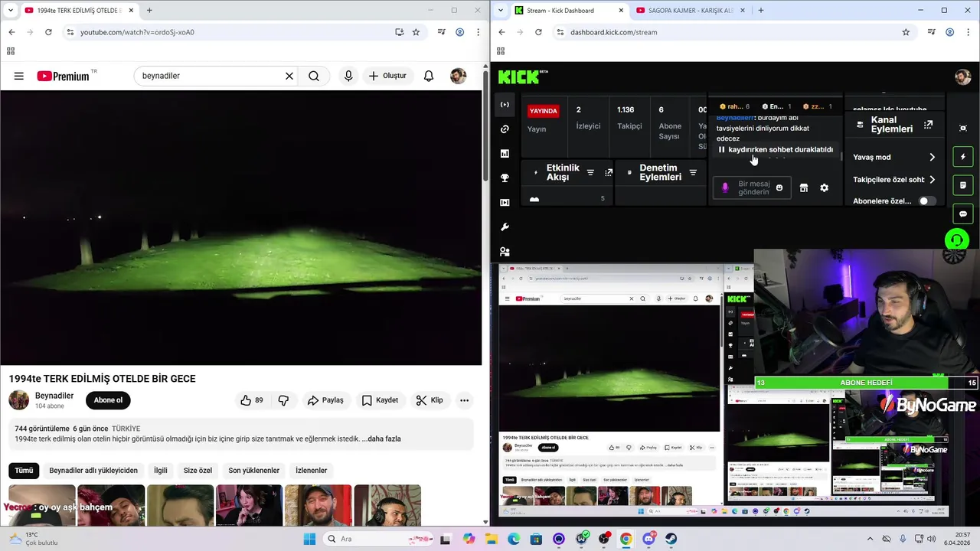Expand description with ...daha fazla

coord(381,439)
